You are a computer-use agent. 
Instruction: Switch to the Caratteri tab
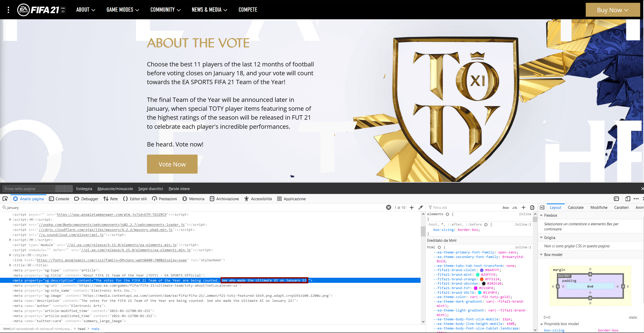click(x=621, y=208)
